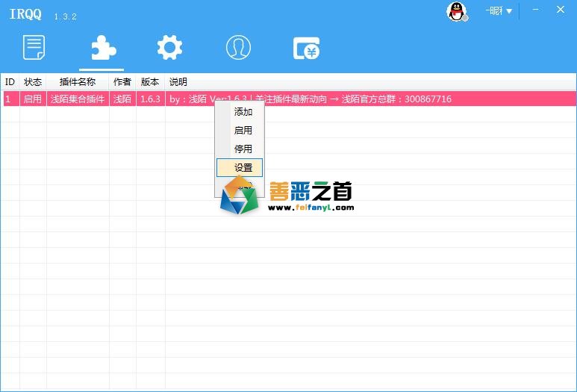Select the puzzle-piece plugins tab icon

[102, 48]
